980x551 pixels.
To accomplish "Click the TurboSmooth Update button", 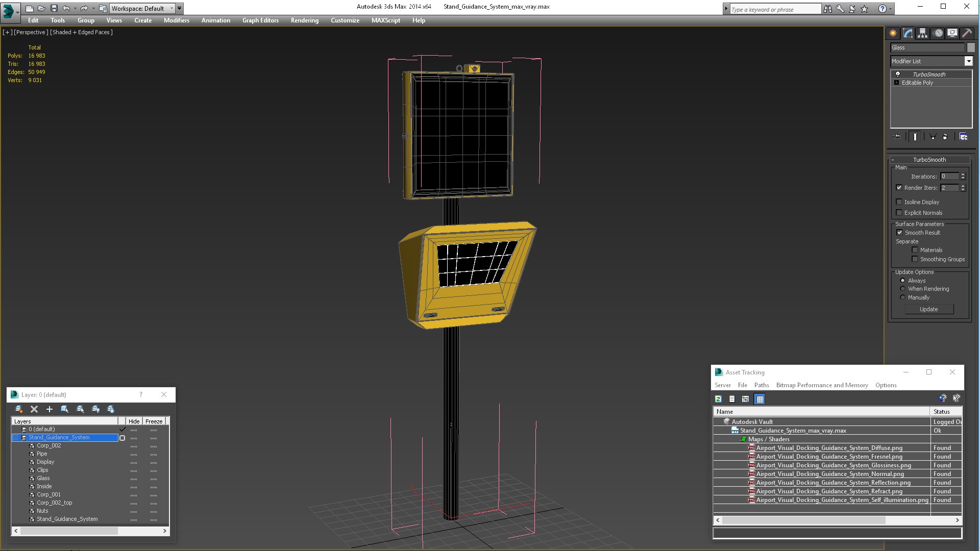I will pyautogui.click(x=929, y=309).
